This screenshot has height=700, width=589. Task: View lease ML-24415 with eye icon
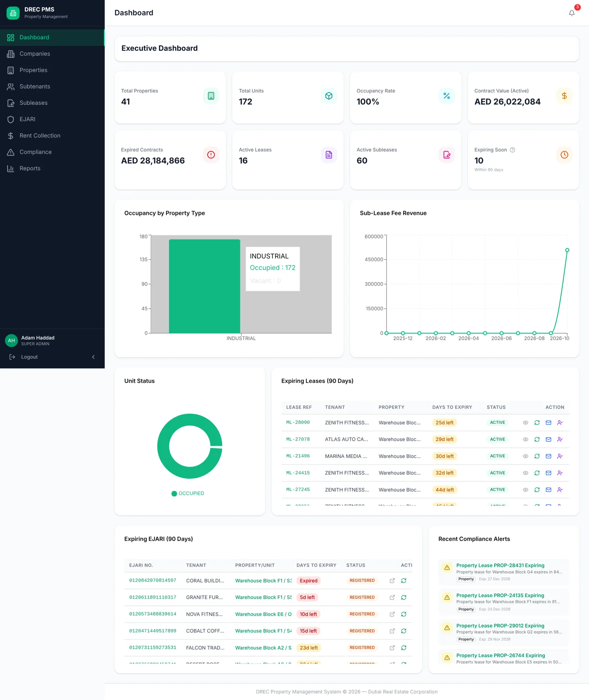(x=526, y=473)
